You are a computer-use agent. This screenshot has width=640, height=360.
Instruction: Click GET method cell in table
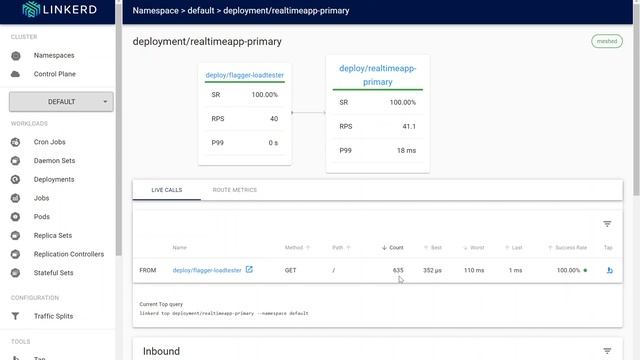290,270
